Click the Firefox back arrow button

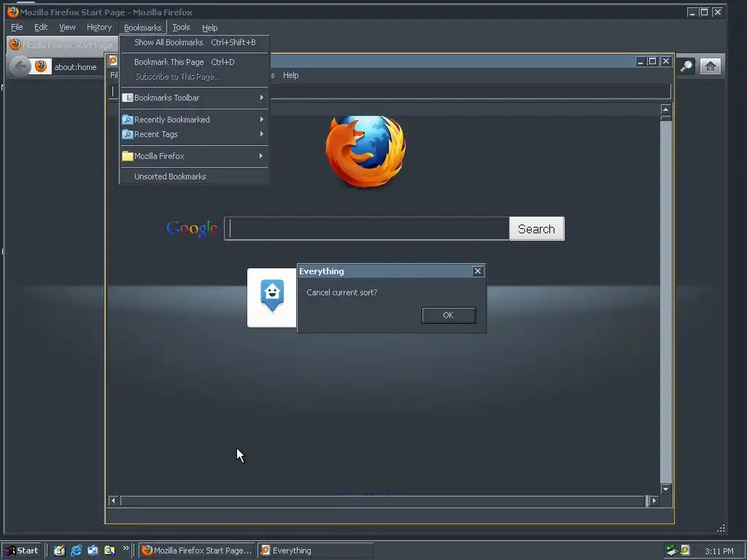coord(20,66)
